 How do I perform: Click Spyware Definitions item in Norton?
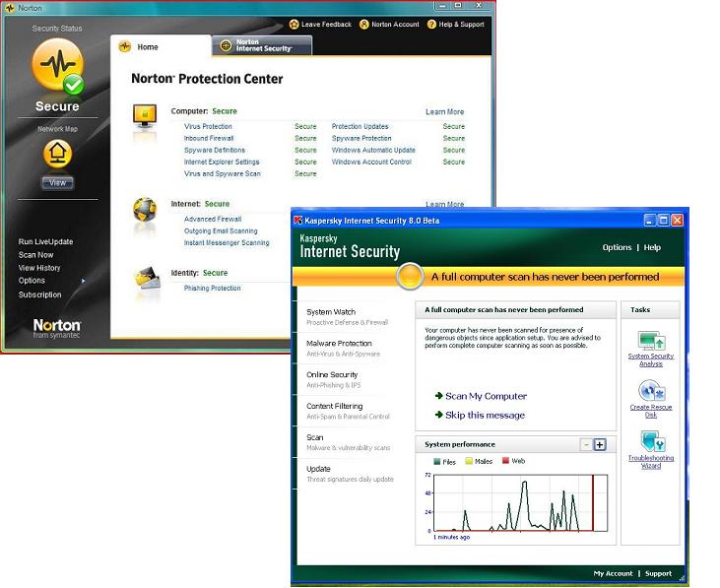215,150
